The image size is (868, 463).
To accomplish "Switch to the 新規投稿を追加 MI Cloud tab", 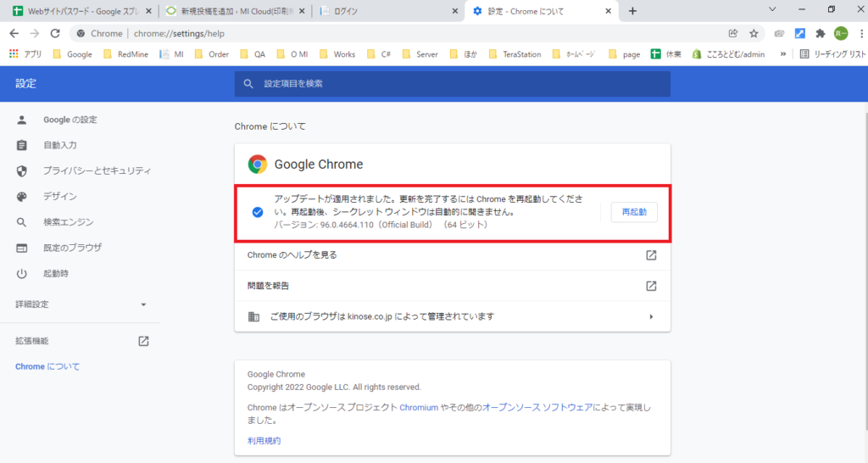I will pyautogui.click(x=236, y=11).
